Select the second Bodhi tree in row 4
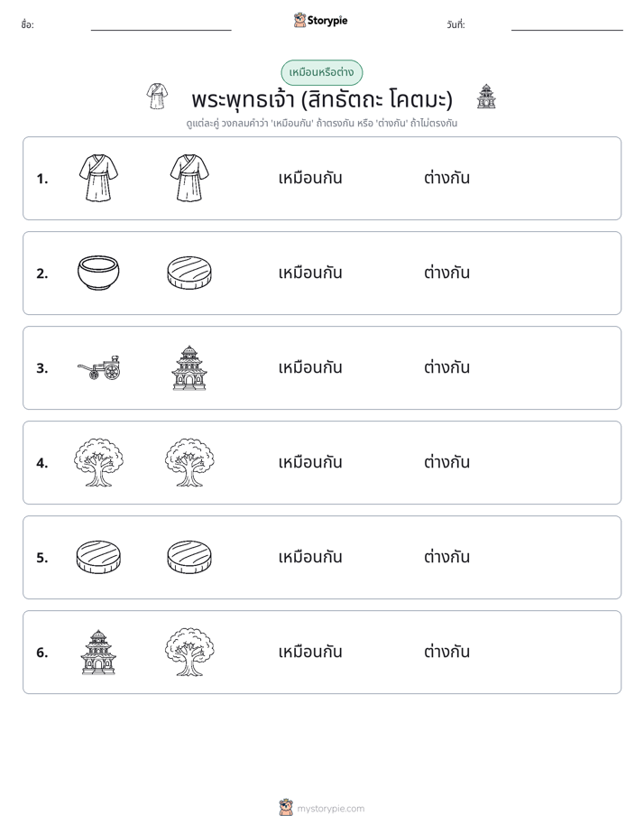The height and width of the screenshot is (834, 644). pos(189,462)
